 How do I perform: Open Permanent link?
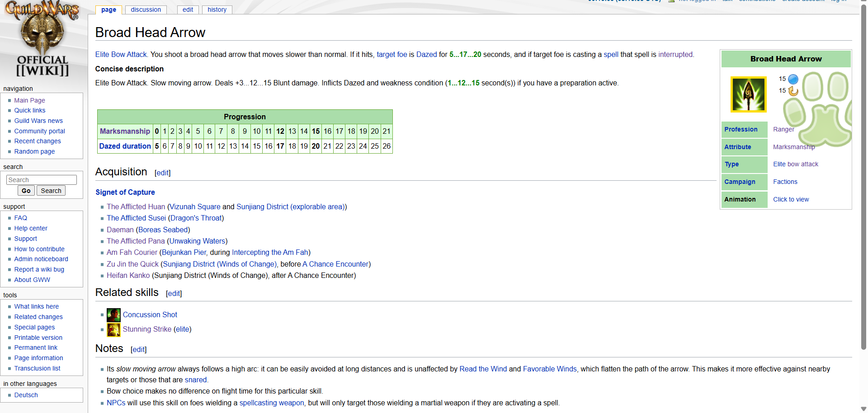[36, 347]
